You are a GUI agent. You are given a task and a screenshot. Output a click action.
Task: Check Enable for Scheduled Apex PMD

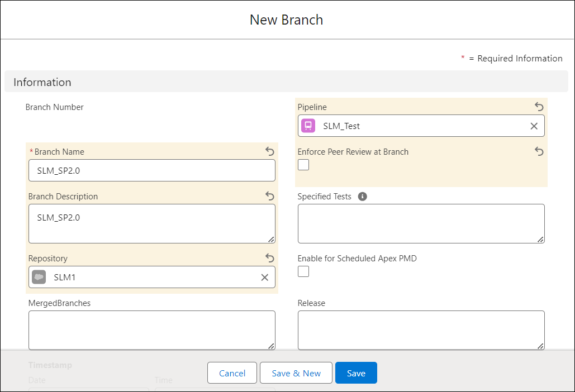coord(303,271)
